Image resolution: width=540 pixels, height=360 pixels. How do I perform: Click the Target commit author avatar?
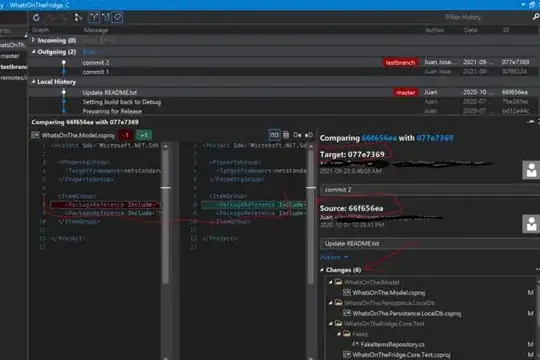click(531, 170)
